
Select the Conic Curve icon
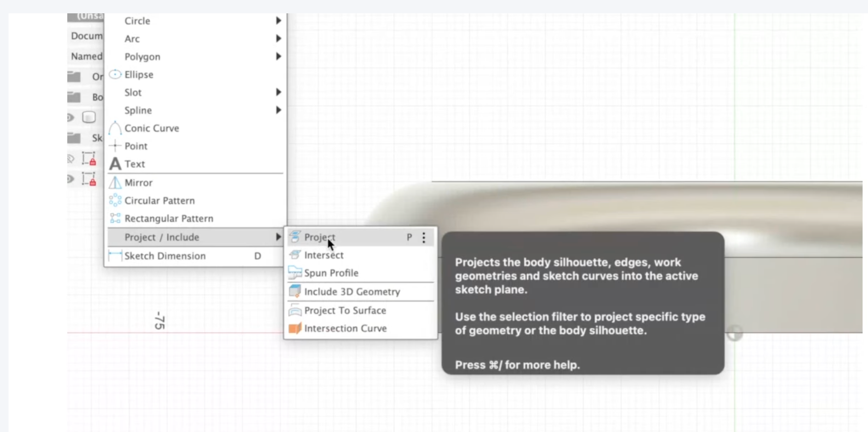click(115, 128)
